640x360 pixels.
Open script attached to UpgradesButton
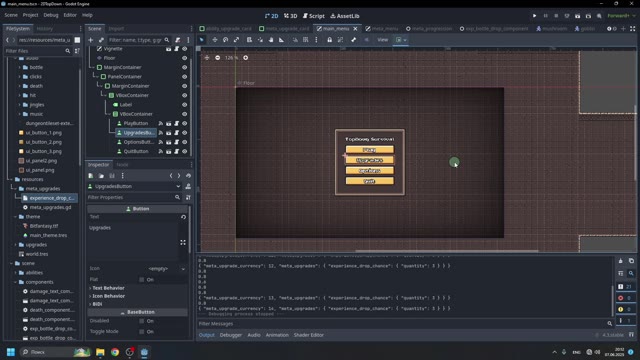(x=176, y=133)
